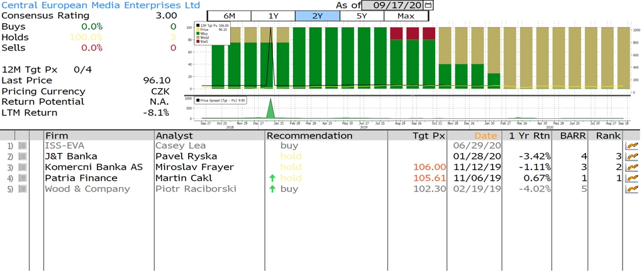Click the target price spike in spread chart
The width and height of the screenshot is (644, 274).
[x=270, y=108]
